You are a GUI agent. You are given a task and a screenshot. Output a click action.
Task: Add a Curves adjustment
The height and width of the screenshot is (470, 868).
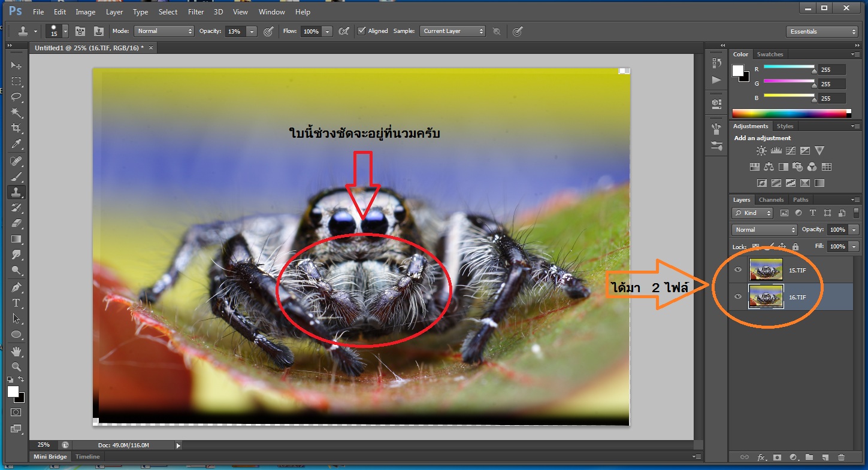pos(790,151)
